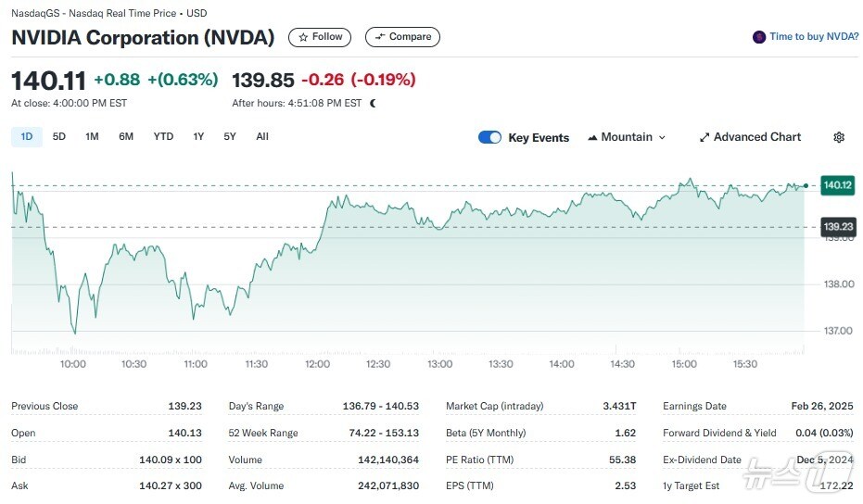Click the Compare arrows icon

click(x=380, y=37)
